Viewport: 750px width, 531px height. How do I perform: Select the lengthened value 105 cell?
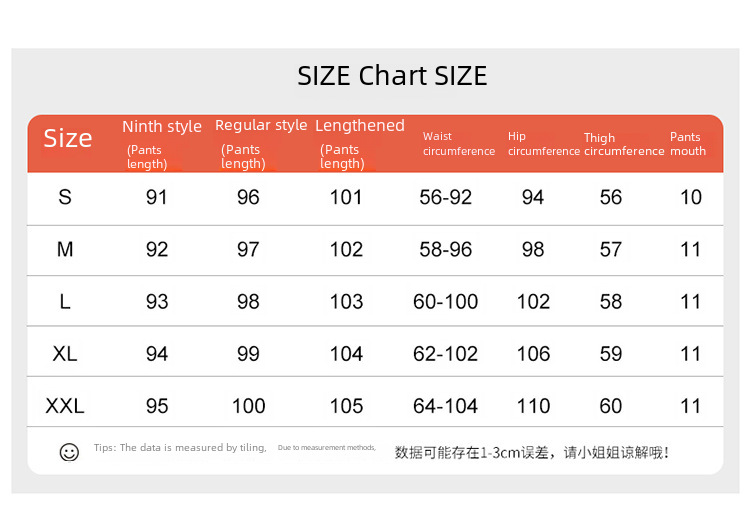pyautogui.click(x=346, y=406)
